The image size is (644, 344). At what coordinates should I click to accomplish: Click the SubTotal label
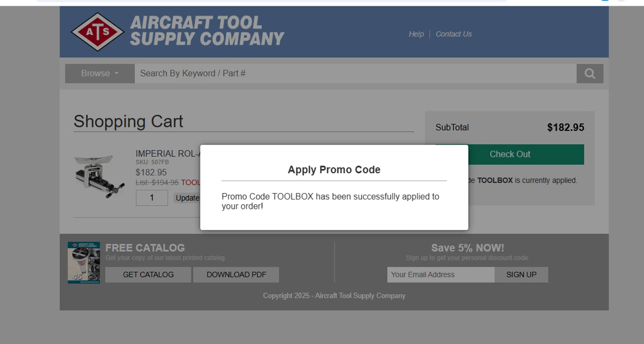pos(452,127)
